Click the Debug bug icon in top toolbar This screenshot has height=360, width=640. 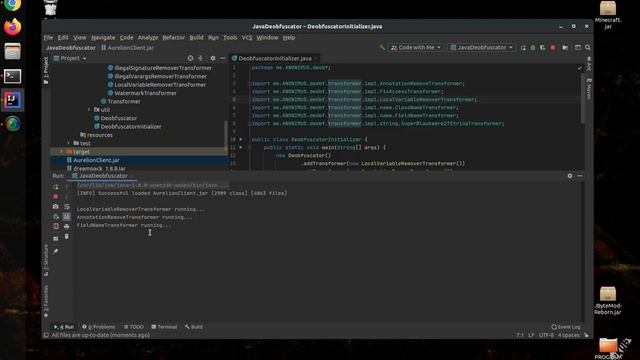[x=533, y=48]
